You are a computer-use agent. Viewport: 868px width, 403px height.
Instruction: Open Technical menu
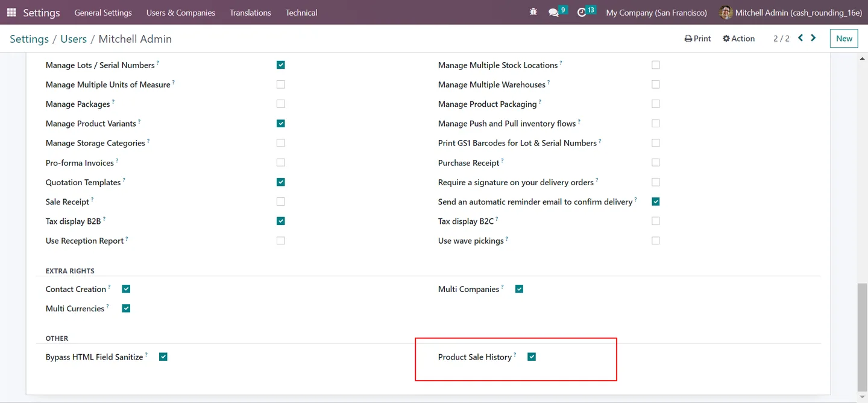pyautogui.click(x=301, y=12)
